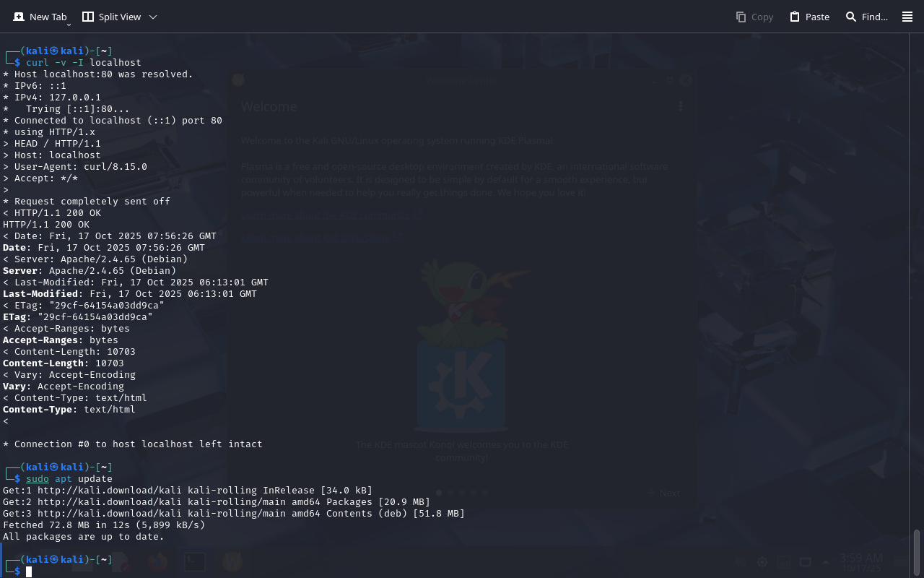Click the terminal icon in the taskbar
This screenshot has height=578, width=924.
[194, 562]
